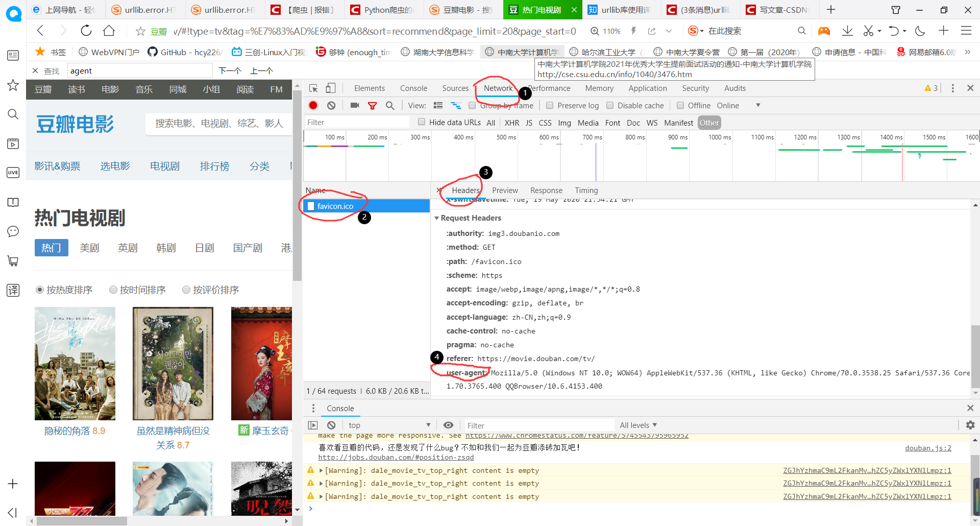
Task: Open the Application tab
Action: [x=648, y=88]
